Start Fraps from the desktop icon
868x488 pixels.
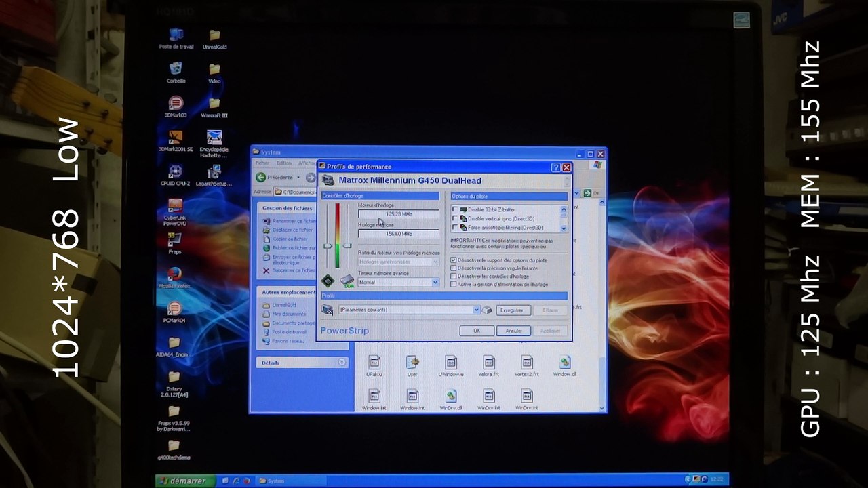point(174,243)
